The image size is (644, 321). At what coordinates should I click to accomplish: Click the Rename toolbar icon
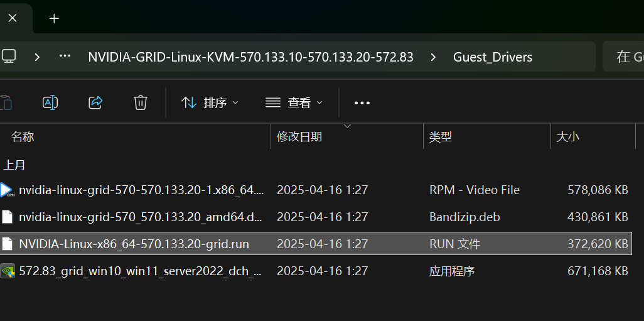pos(50,102)
